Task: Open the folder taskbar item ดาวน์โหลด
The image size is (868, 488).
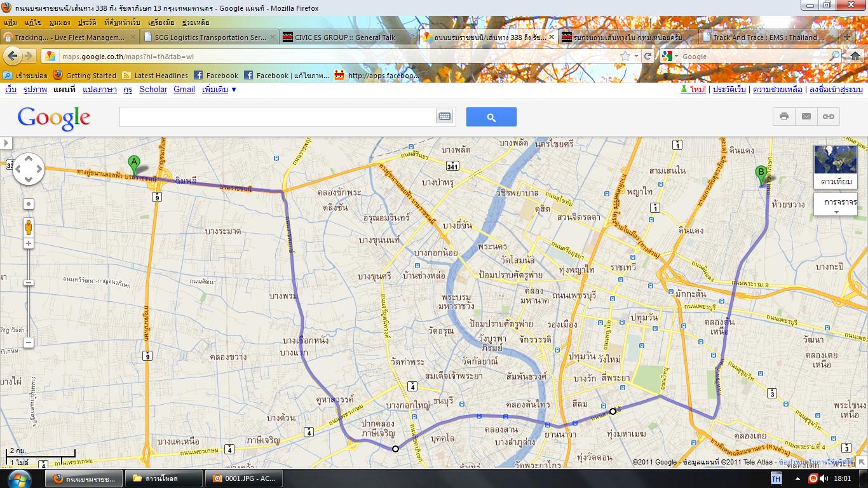Action: tap(164, 478)
